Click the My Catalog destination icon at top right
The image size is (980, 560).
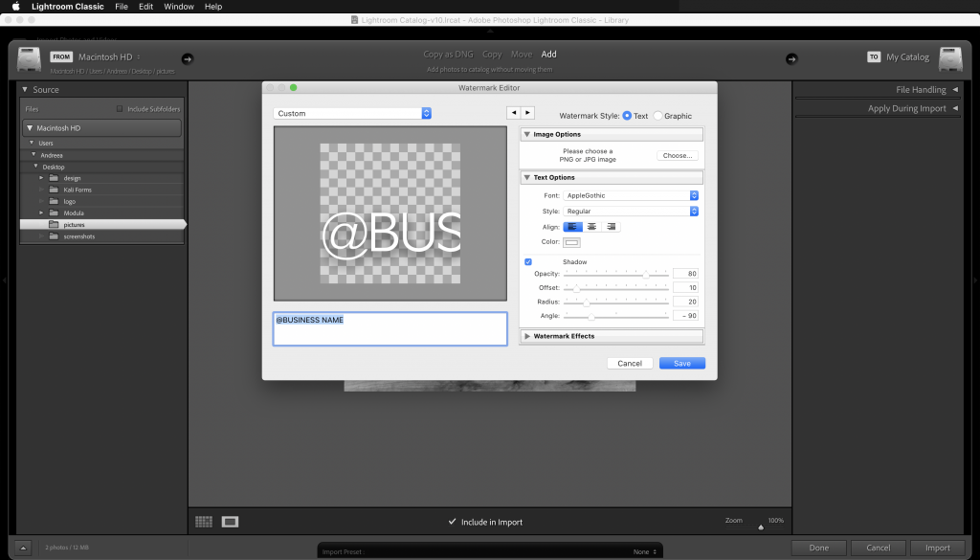[950, 57]
